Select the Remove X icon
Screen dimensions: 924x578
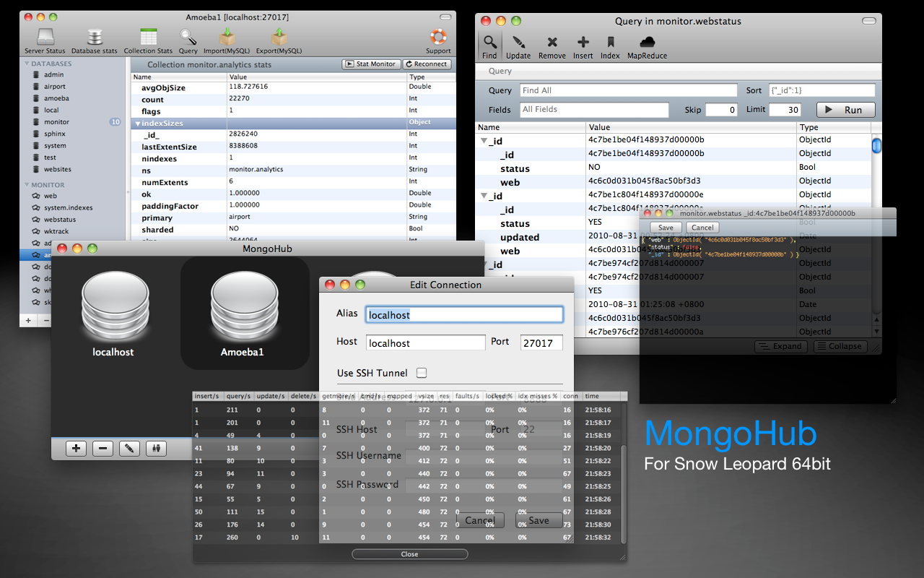point(552,43)
